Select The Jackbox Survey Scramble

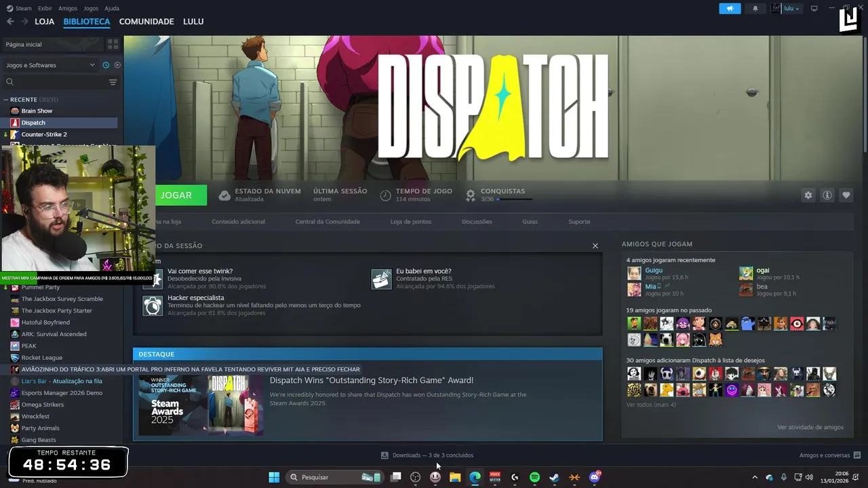coord(61,299)
